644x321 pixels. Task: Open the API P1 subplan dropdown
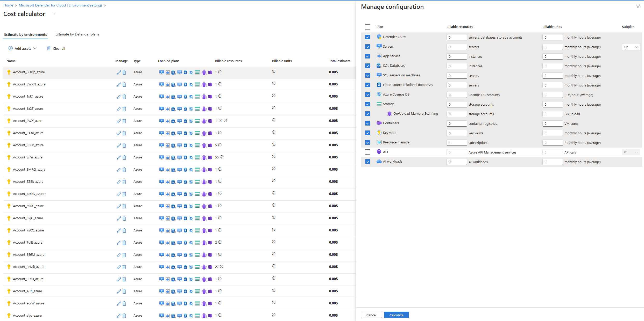631,152
